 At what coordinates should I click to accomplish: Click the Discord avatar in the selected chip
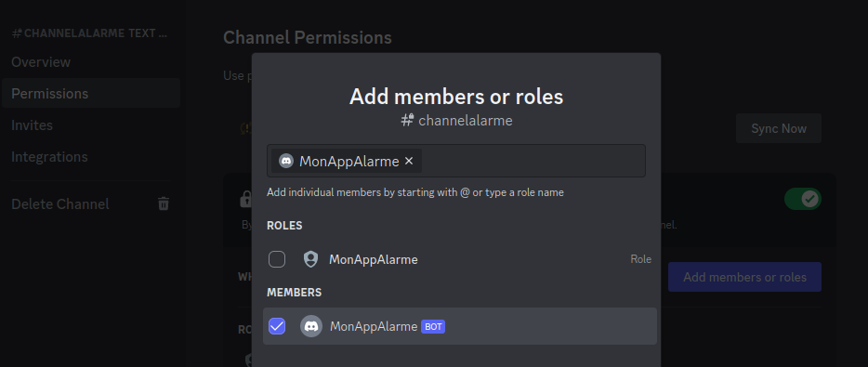point(285,161)
